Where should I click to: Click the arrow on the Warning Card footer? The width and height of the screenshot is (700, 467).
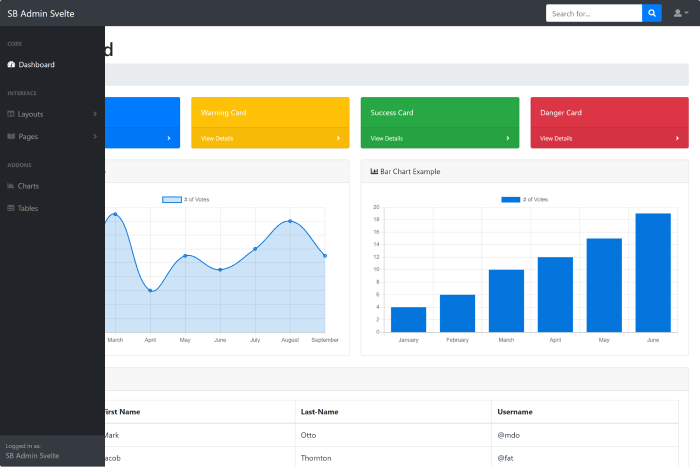[338, 138]
